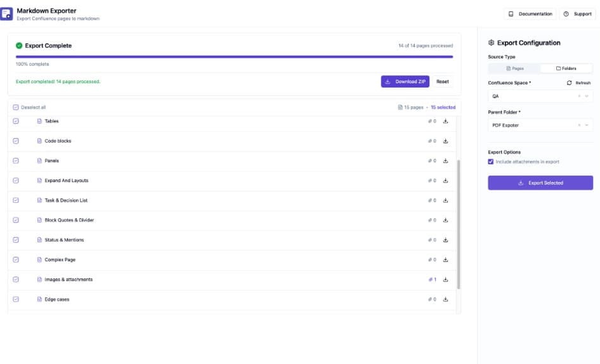Download the Code blocks page
This screenshot has width=600, height=364.
tap(445, 141)
